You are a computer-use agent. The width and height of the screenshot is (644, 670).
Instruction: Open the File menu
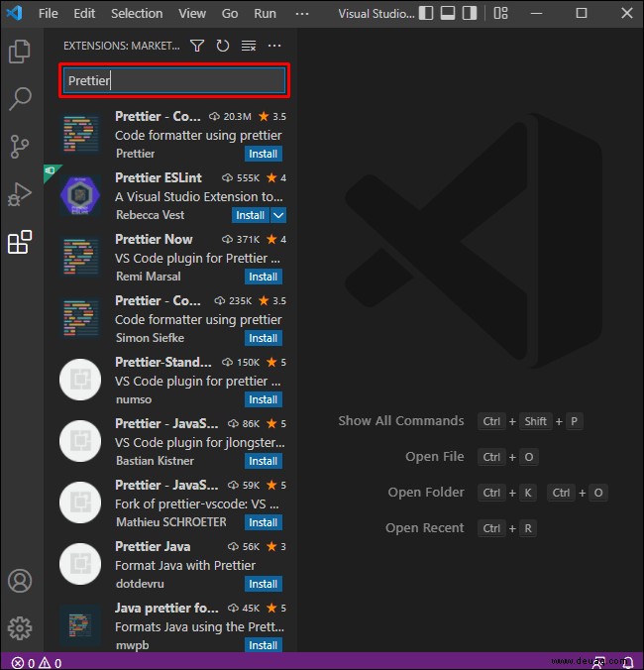[x=49, y=14]
